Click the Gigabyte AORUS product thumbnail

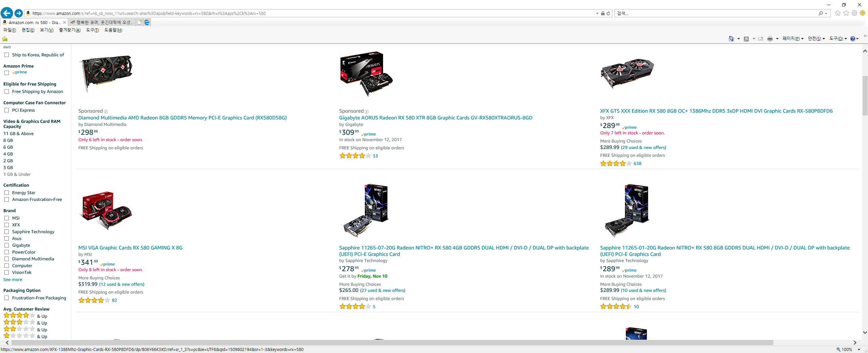(x=366, y=74)
